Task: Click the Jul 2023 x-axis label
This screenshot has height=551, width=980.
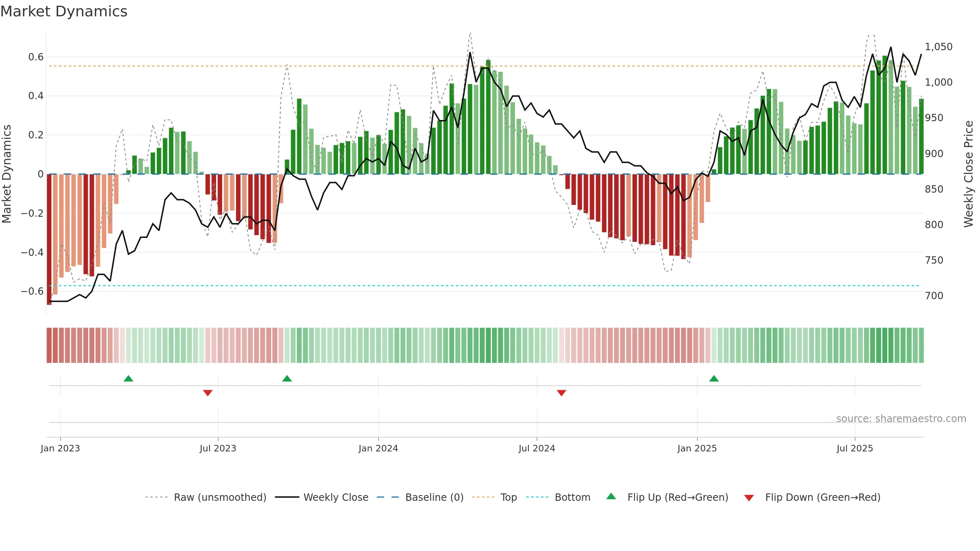Action: tap(218, 448)
